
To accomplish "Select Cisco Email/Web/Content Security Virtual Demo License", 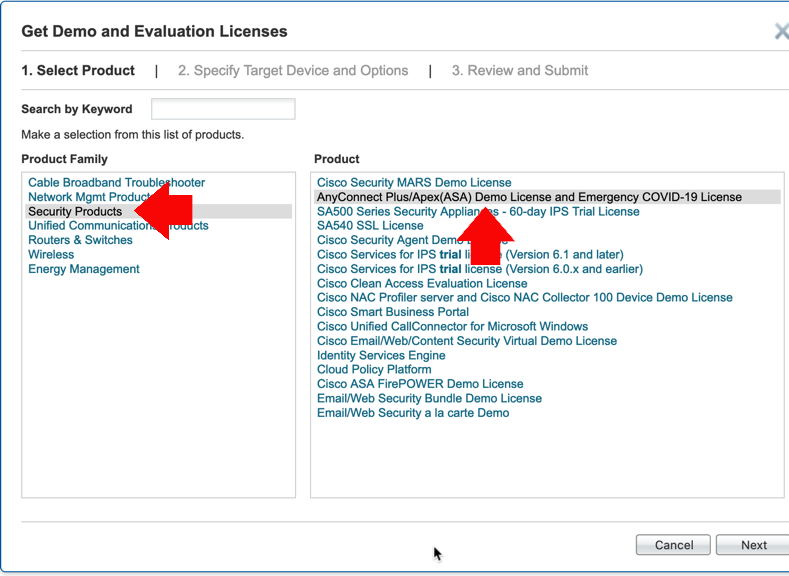I will click(x=467, y=341).
